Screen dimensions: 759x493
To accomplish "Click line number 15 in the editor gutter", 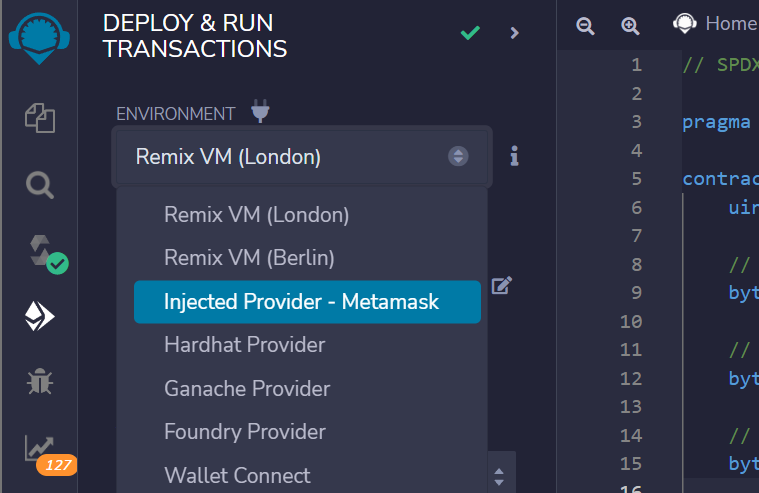I will coord(631,463).
